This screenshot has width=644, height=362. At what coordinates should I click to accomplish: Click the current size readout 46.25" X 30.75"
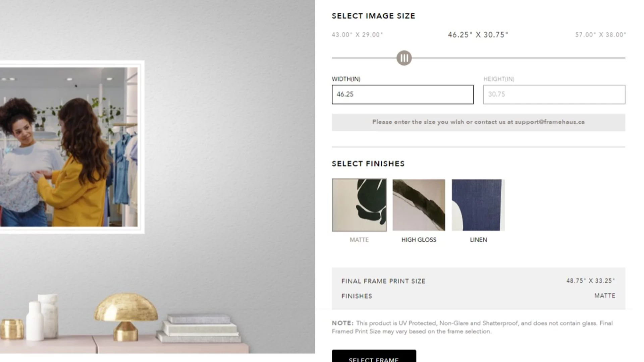[478, 35]
